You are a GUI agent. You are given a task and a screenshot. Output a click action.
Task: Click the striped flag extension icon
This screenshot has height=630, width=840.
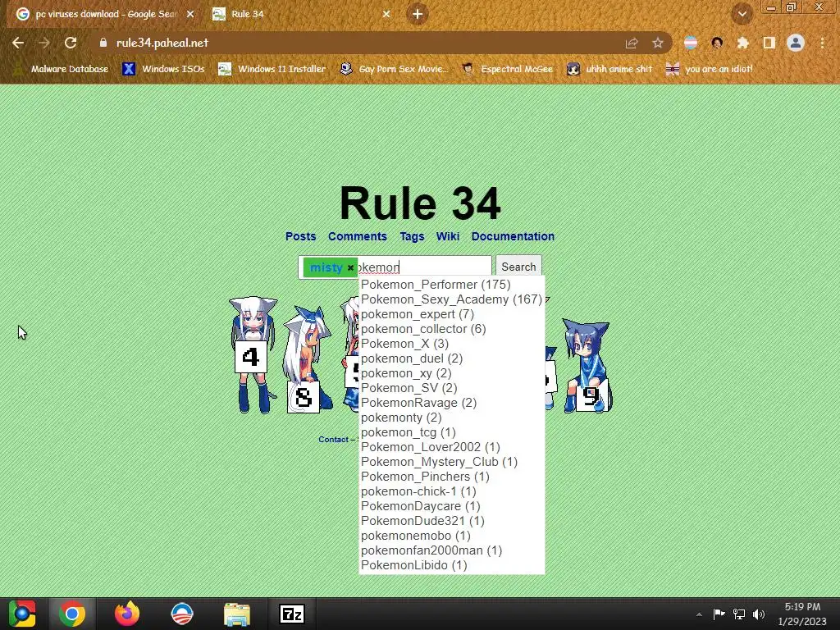coord(691,43)
